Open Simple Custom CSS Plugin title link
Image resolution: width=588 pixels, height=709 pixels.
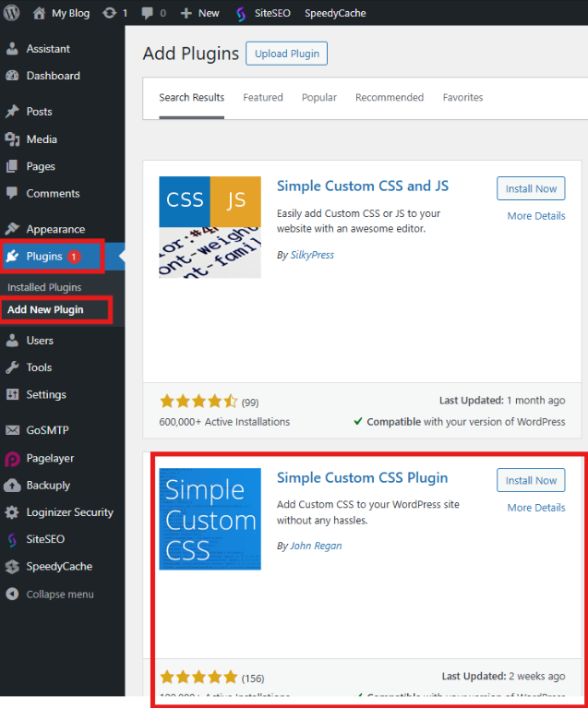click(362, 478)
